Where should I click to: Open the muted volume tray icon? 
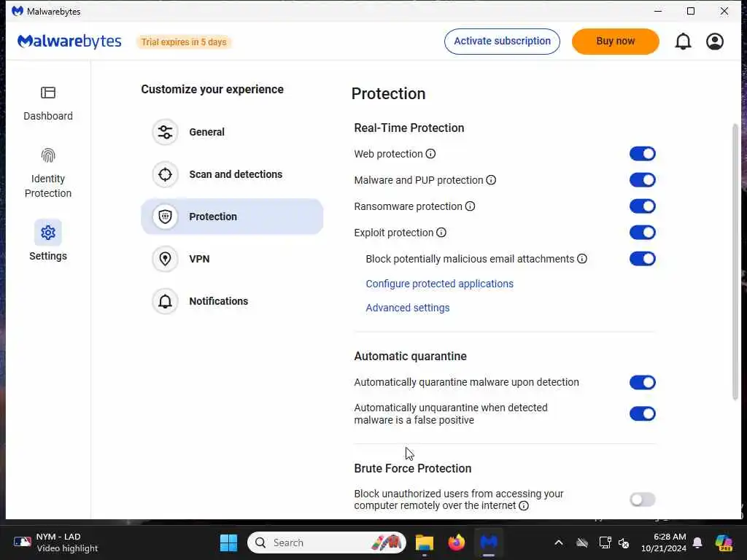coord(624,542)
